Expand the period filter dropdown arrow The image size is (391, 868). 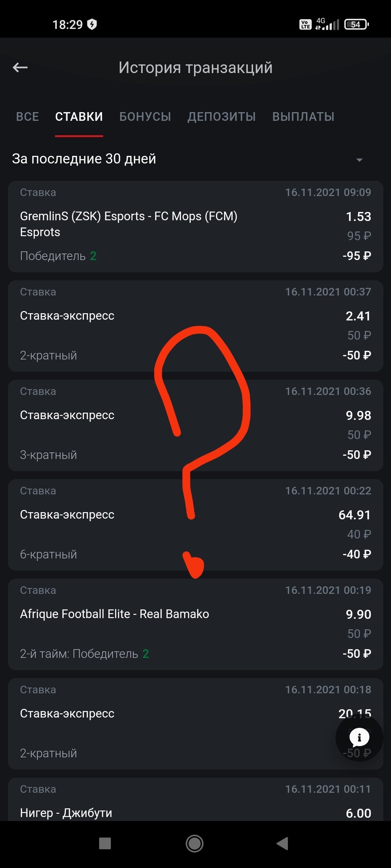point(359,159)
